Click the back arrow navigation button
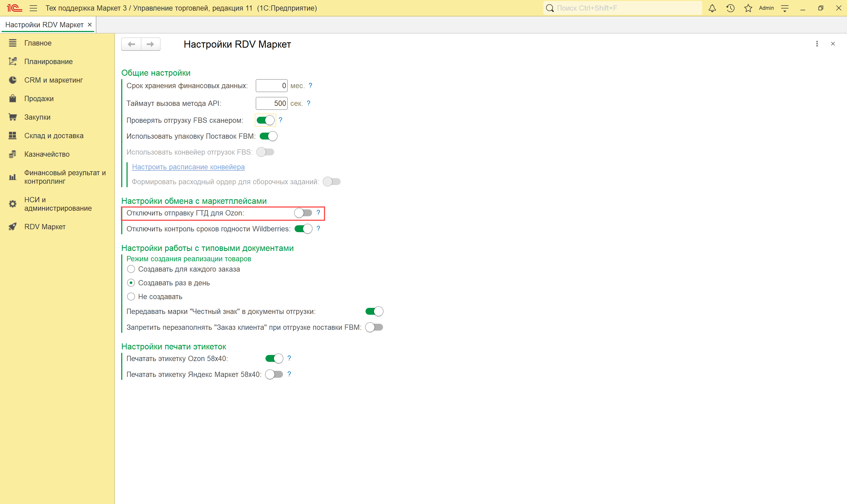847x504 pixels. click(132, 44)
